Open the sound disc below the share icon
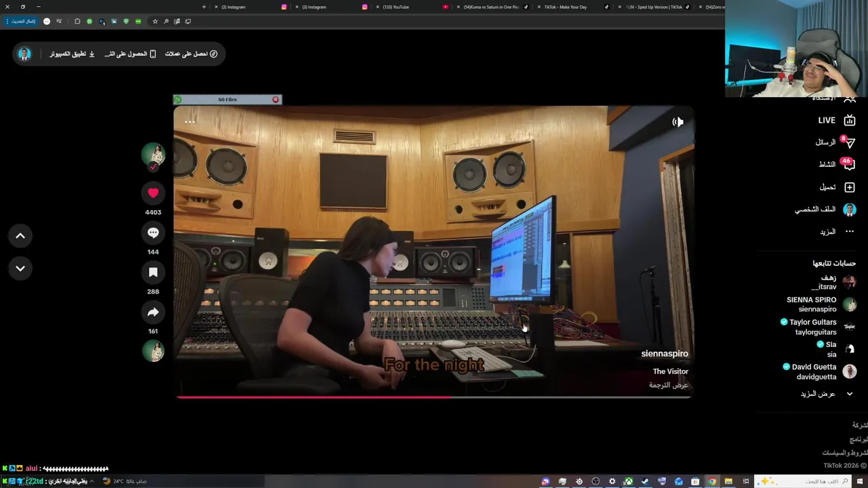This screenshot has height=488, width=868. pos(153,351)
